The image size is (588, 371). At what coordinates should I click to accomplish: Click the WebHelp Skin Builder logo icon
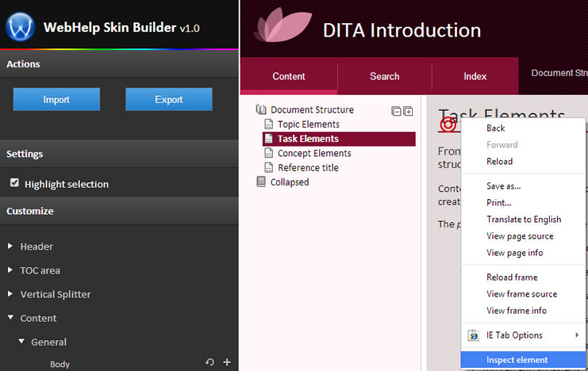tap(21, 27)
